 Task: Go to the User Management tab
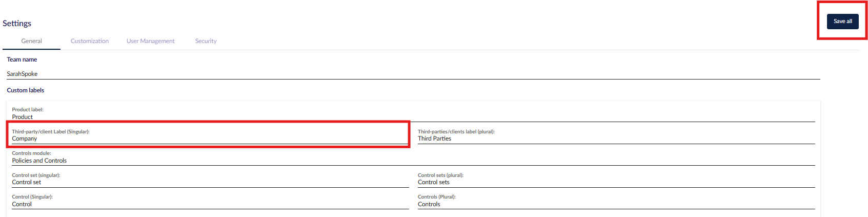coord(151,41)
